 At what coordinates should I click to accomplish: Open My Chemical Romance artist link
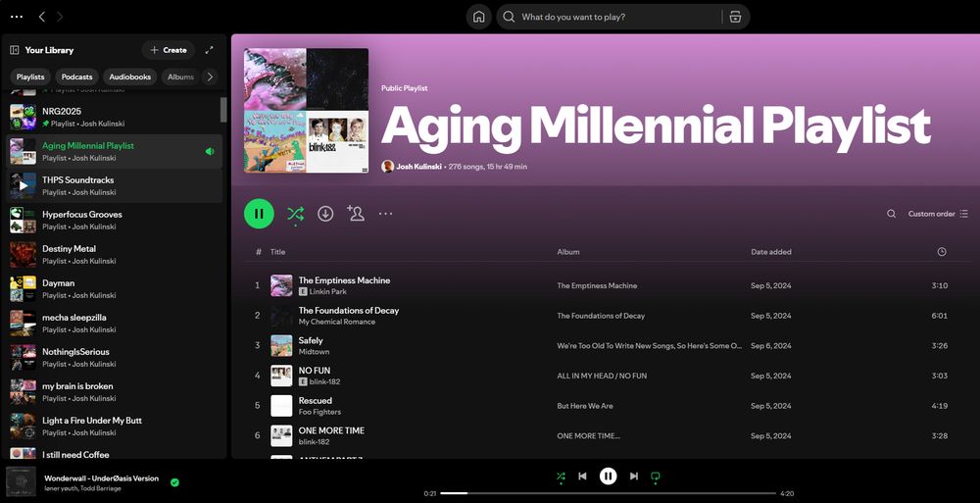pyautogui.click(x=337, y=322)
